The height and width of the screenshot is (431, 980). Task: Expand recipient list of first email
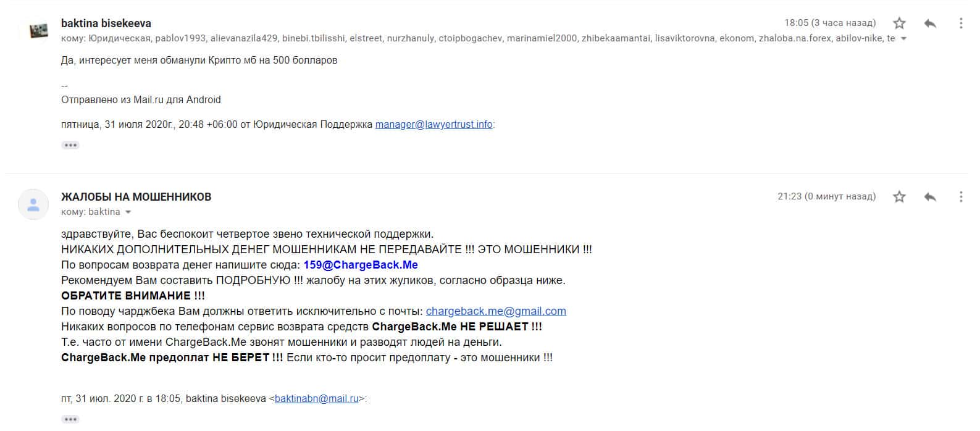coord(904,39)
